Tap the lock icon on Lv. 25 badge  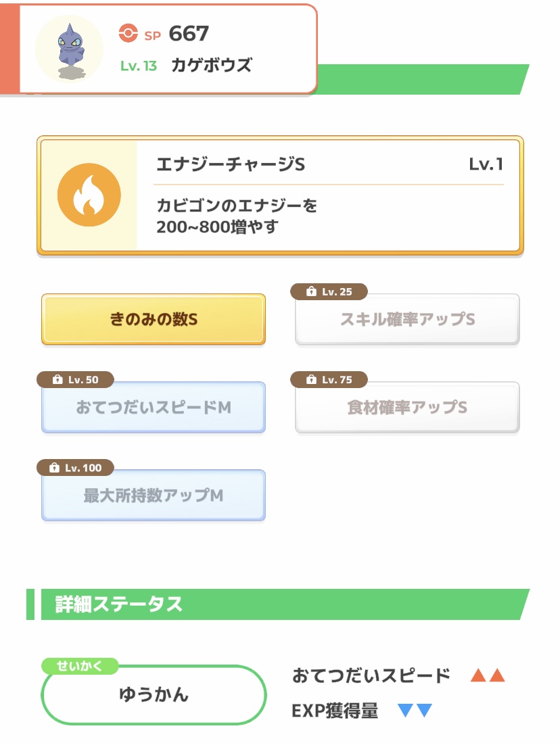[311, 291]
